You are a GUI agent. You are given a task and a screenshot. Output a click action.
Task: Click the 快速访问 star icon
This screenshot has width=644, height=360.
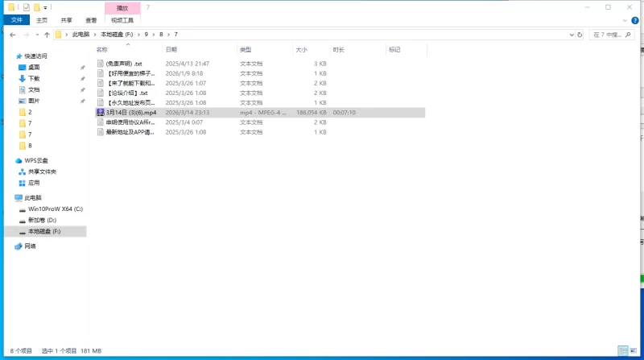pos(19,56)
